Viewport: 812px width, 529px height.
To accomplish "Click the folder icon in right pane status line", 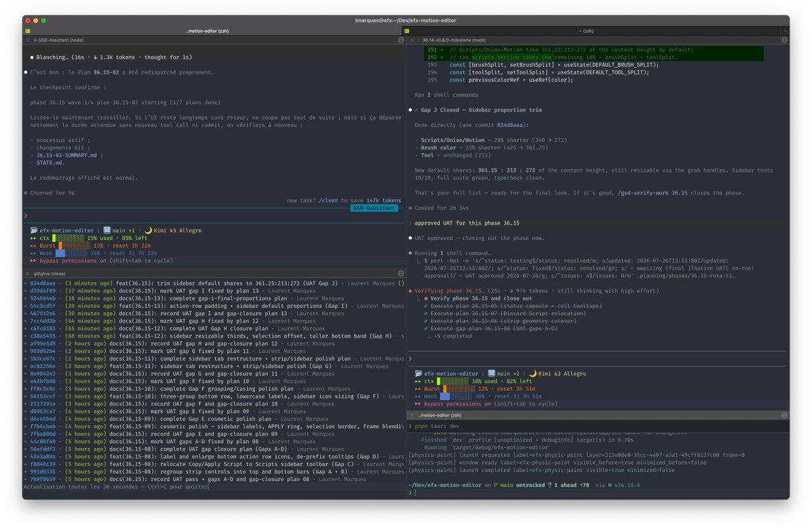I will (x=419, y=373).
